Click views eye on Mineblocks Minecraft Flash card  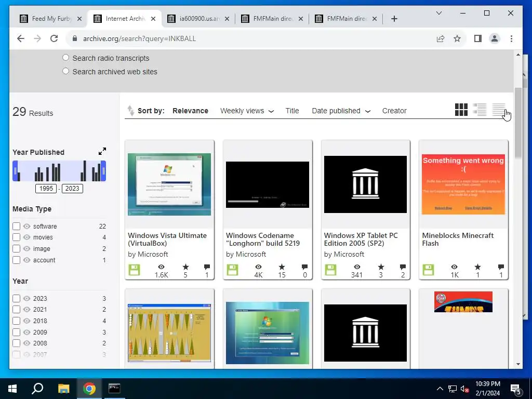coord(454,267)
